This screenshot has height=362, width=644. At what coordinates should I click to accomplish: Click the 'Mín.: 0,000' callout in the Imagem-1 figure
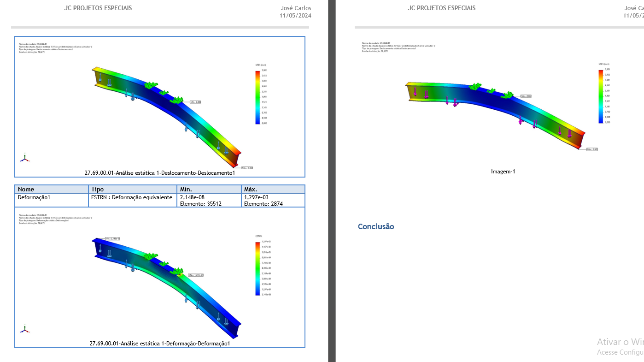[526, 96]
